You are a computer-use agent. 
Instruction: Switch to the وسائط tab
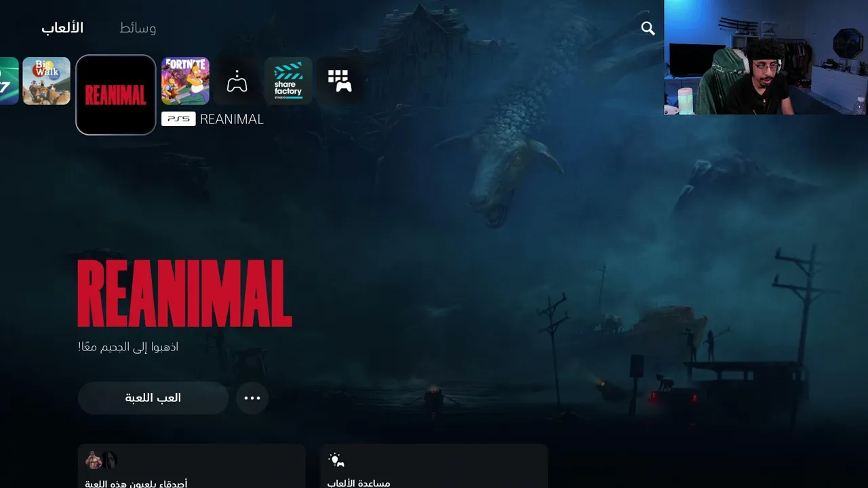click(x=138, y=28)
